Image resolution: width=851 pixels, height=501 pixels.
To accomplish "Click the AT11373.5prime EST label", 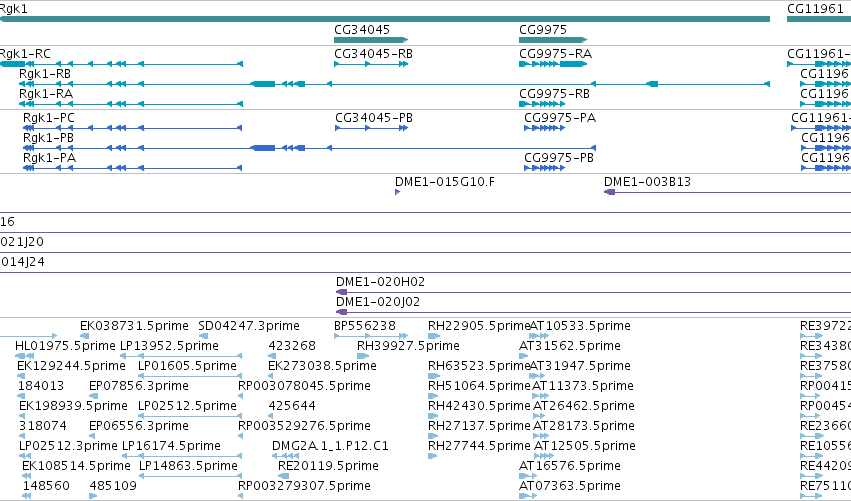I will coord(583,386).
